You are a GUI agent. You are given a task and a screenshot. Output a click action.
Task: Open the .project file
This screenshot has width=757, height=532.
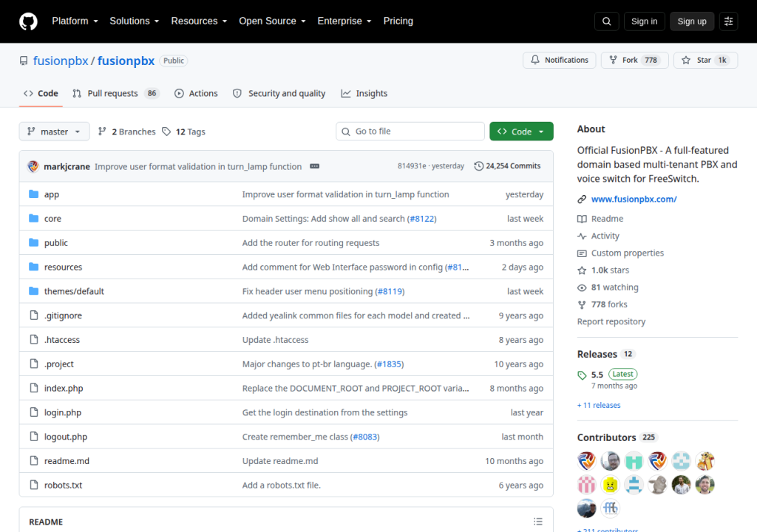[59, 364]
